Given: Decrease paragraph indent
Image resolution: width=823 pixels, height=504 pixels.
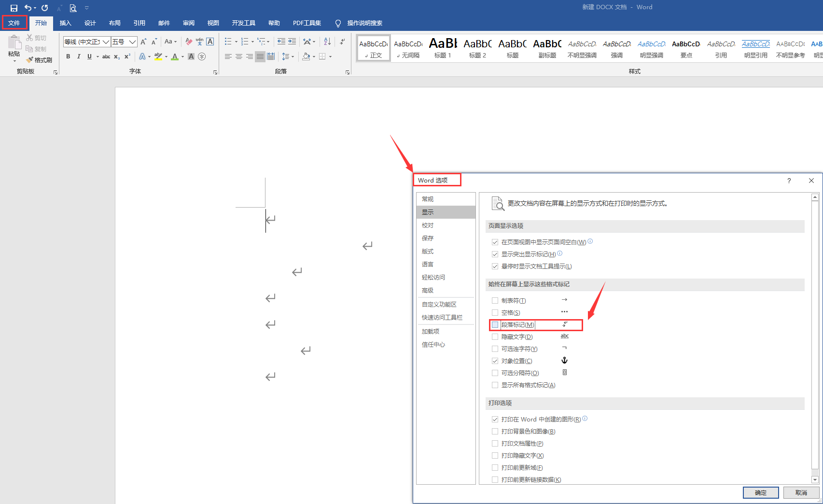Looking at the screenshot, I should point(281,42).
